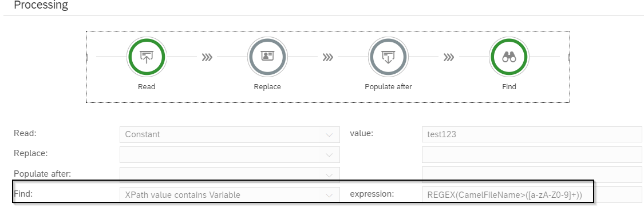Click the arrows between Populate after and Find
The width and height of the screenshot is (644, 207).
point(448,57)
